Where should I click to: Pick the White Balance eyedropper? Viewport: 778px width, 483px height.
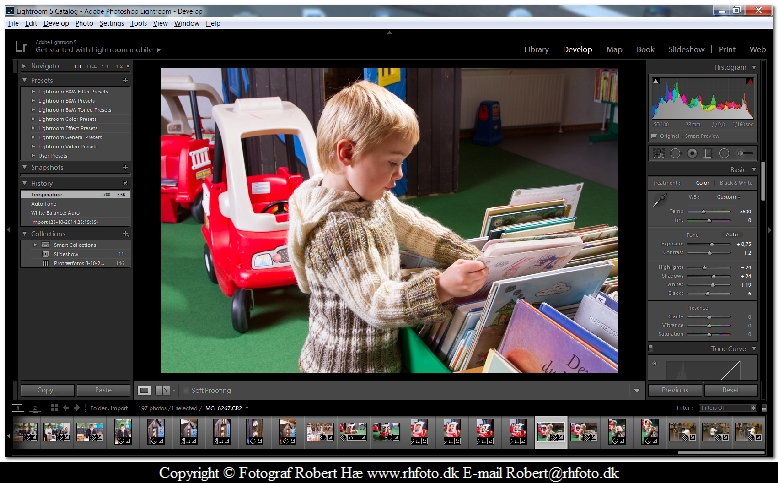(660, 201)
